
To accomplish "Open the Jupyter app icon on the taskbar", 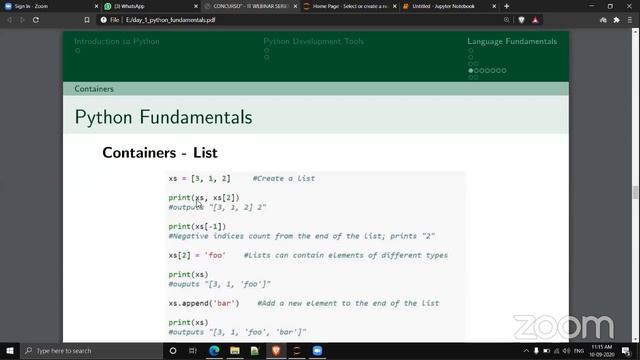I will (297, 351).
